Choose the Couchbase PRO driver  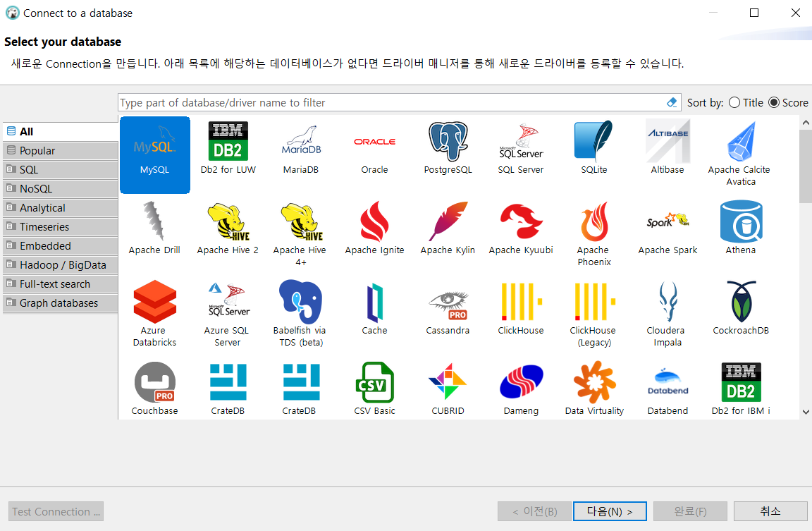pyautogui.click(x=154, y=389)
